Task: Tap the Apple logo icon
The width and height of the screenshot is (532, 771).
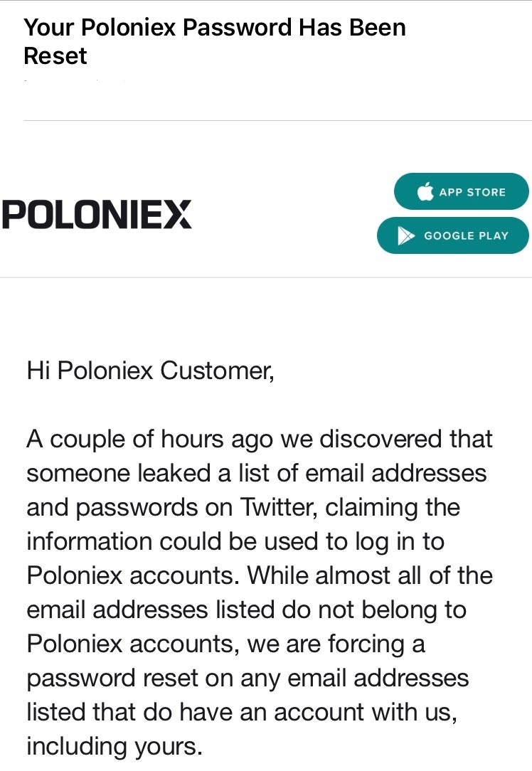Action: (x=425, y=192)
